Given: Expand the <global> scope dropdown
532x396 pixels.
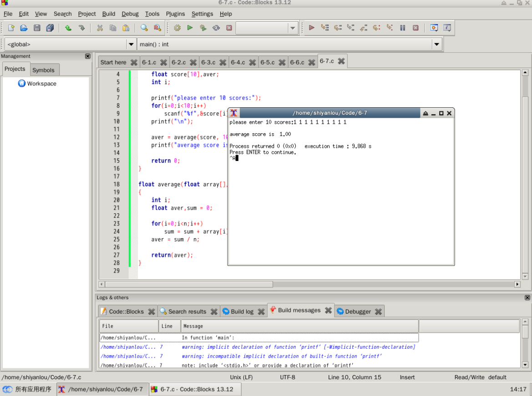Looking at the screenshot, I should tap(131, 44).
